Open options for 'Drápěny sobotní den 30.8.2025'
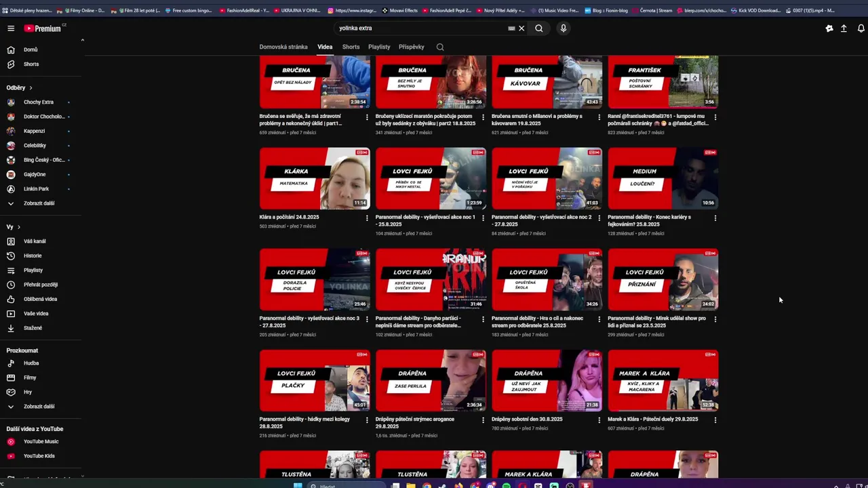 click(599, 420)
